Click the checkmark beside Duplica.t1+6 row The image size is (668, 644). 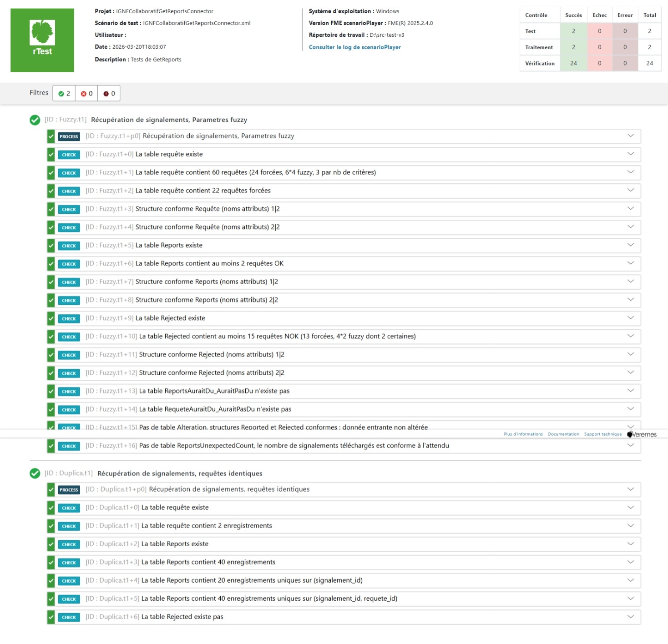tap(51, 617)
